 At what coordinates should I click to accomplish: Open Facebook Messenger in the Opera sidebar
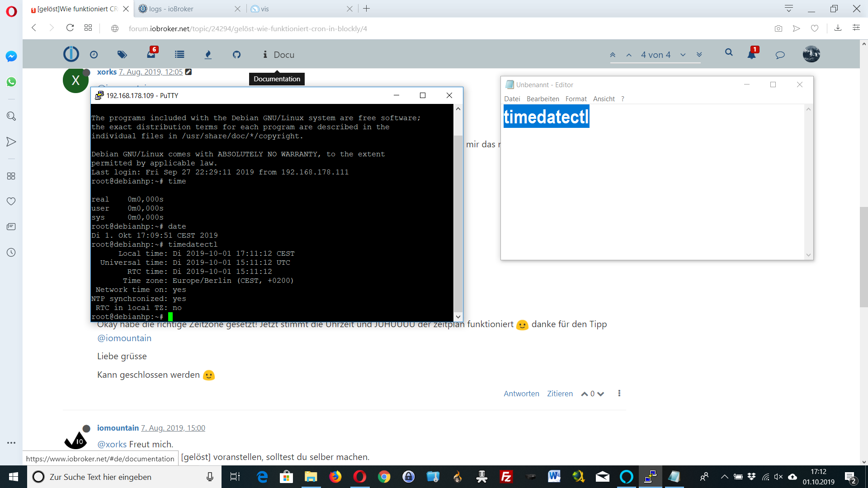click(x=11, y=56)
